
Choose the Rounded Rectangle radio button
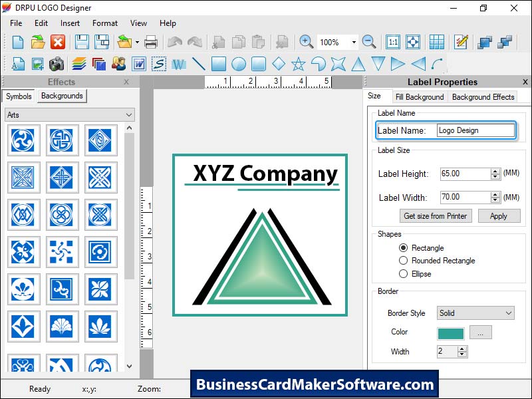404,261
